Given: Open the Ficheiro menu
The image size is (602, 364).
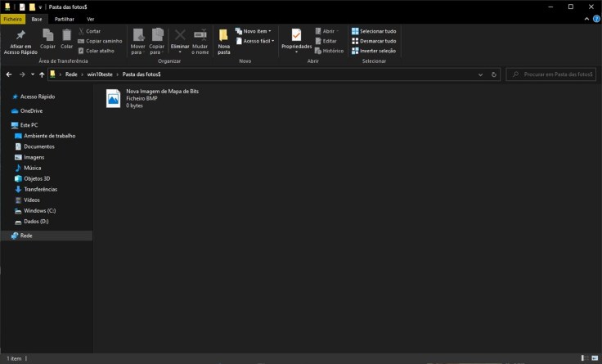Looking at the screenshot, I should point(12,19).
